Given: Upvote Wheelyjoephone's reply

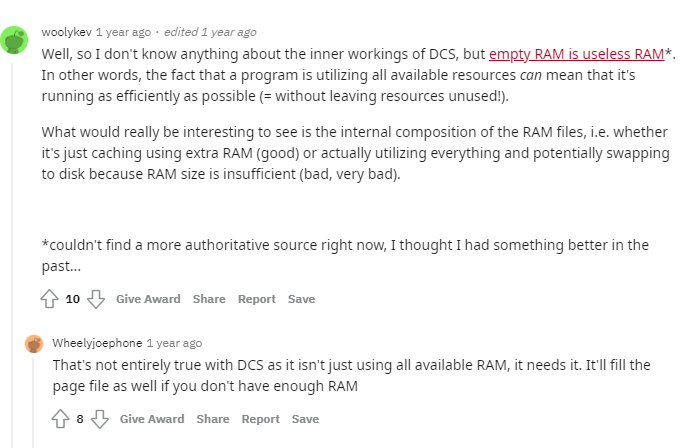Looking at the screenshot, I should tap(61, 419).
